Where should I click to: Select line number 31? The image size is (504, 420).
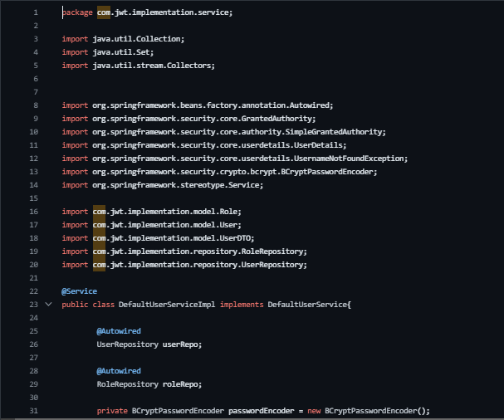click(x=34, y=411)
